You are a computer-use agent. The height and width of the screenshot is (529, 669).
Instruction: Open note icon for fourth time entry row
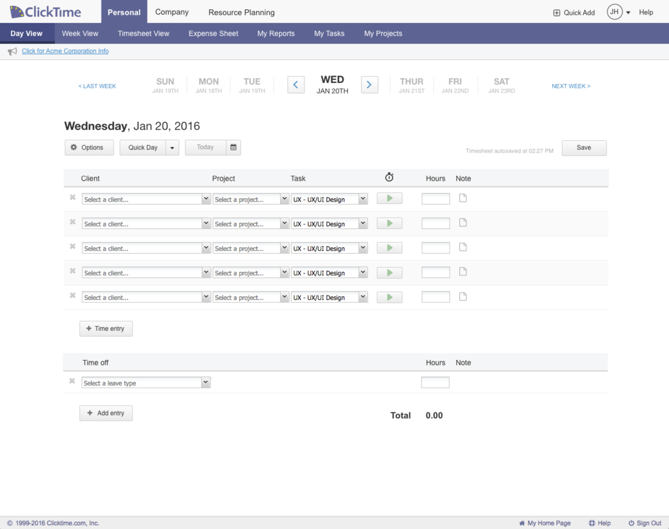click(463, 272)
